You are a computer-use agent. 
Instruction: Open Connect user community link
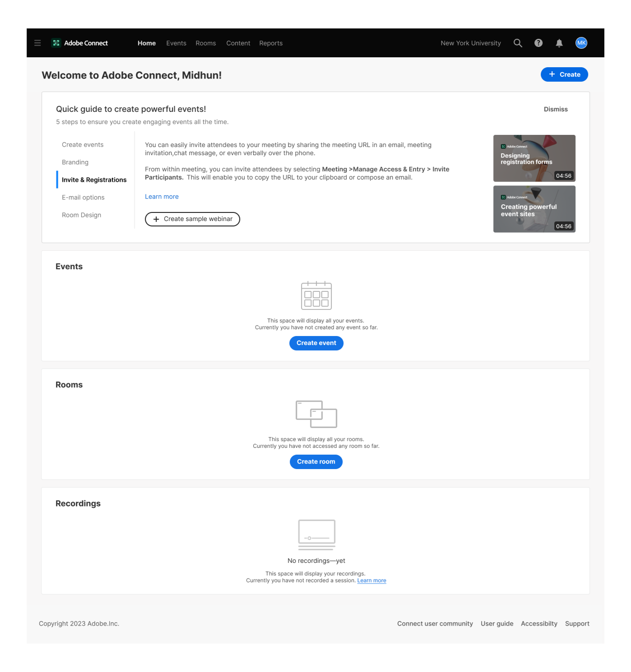coord(435,624)
